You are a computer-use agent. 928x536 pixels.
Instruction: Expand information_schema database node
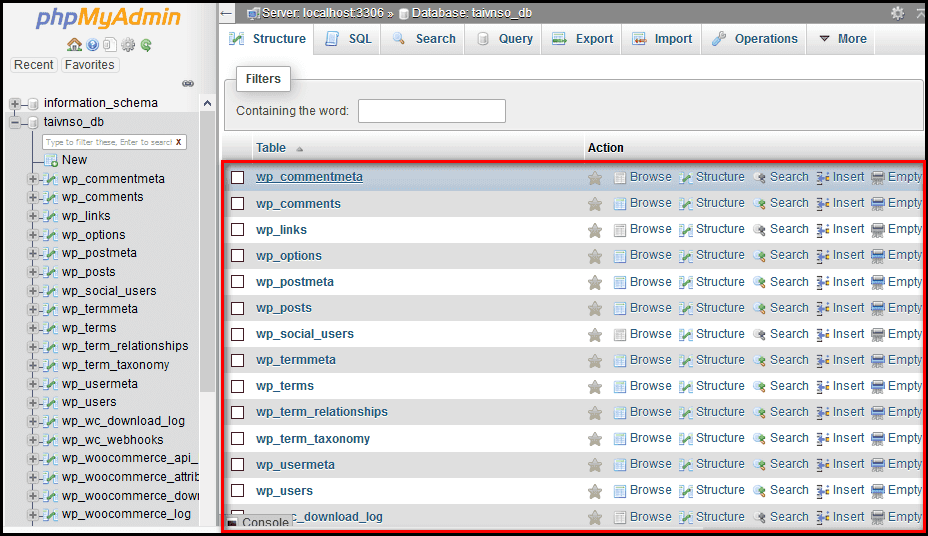(14, 104)
